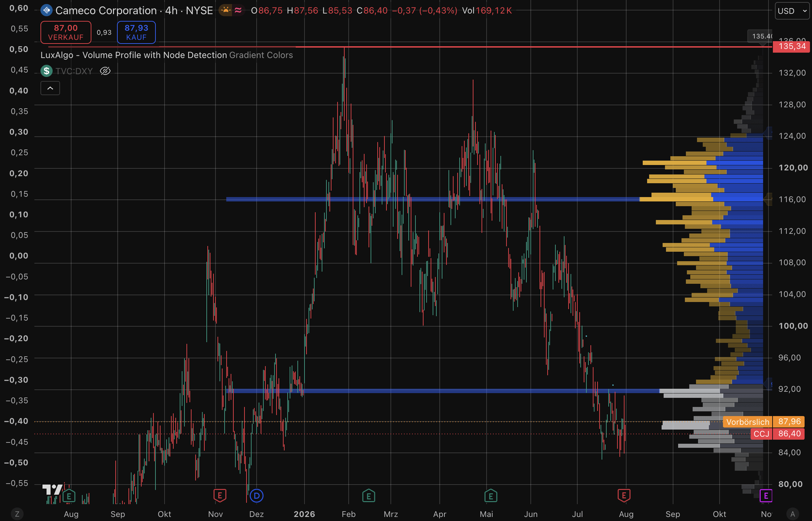Click the purple E marker at right edge
This screenshot has height=521, width=812.
(766, 496)
